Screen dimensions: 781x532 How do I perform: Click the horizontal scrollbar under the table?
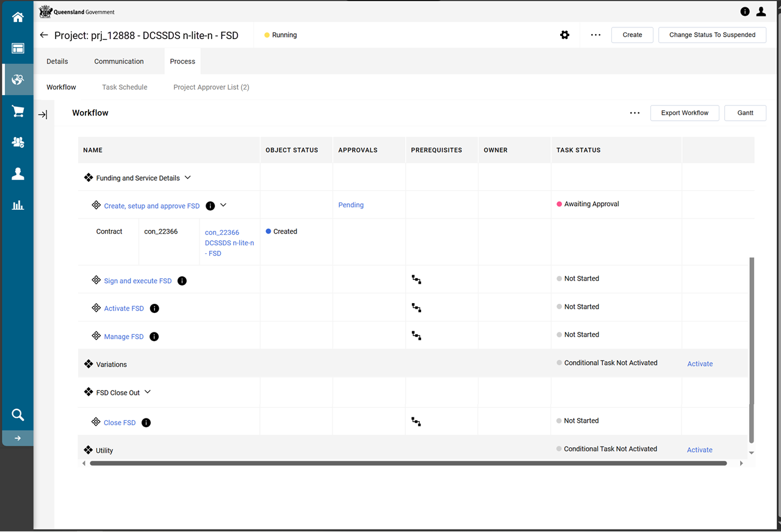408,464
